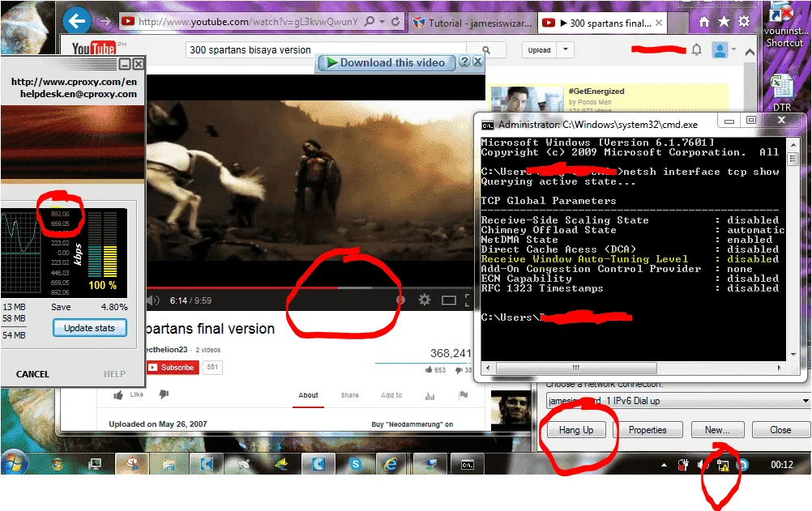Open the cmd.exe taskbar icon
Screen dimensions: 812x511
(468, 464)
